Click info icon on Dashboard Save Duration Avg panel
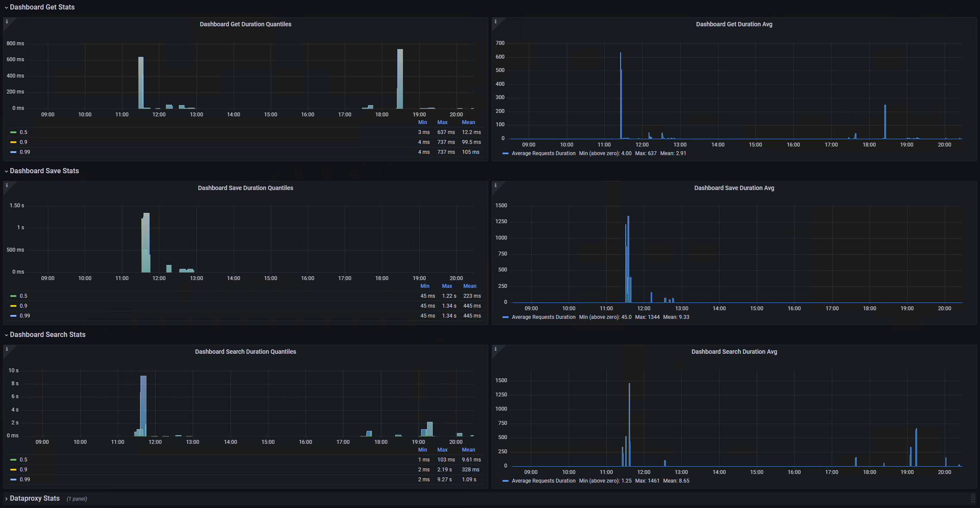 (x=495, y=185)
